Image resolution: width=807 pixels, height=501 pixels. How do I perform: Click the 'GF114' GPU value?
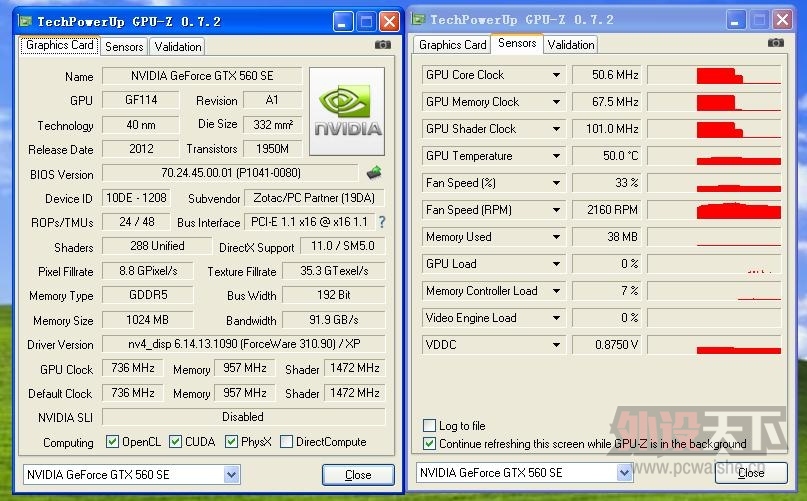[141, 100]
